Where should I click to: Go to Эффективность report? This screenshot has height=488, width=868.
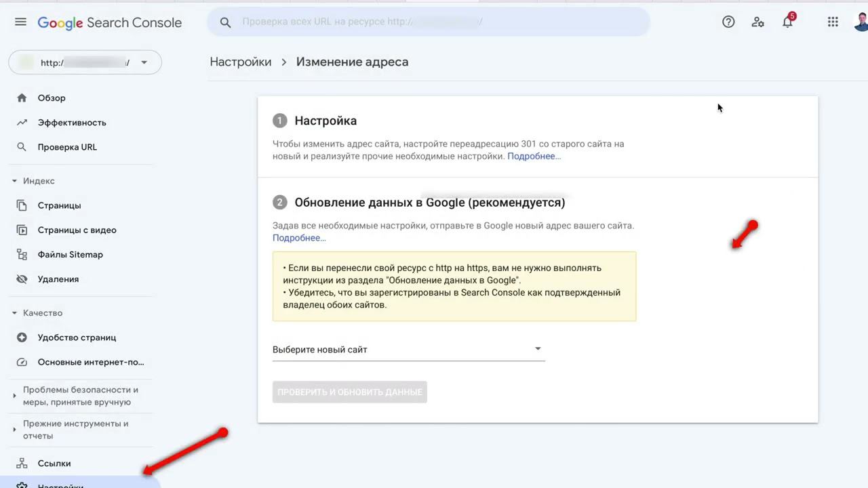click(72, 123)
